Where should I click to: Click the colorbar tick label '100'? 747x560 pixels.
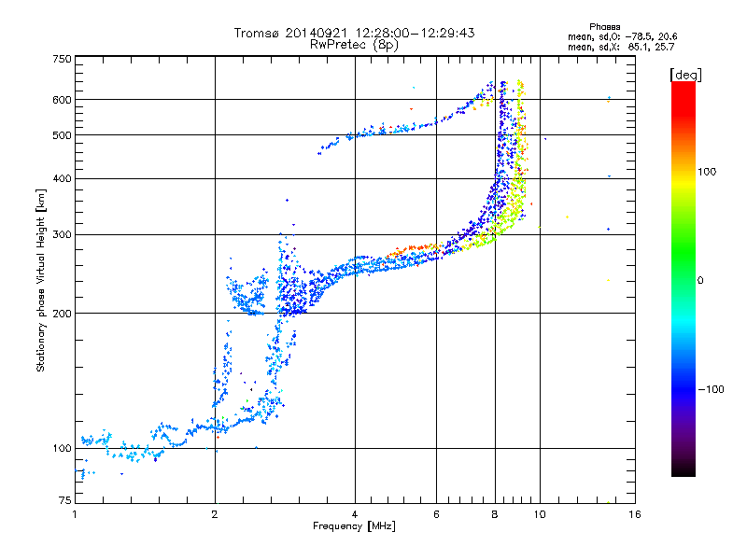[707, 172]
